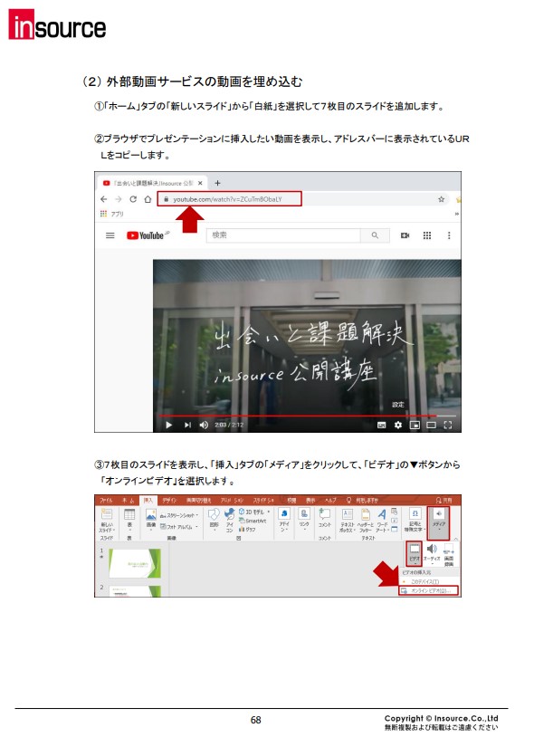This screenshot has height=756, width=534.
Task: Open the 画面切り替え ribbon tab
Action: pos(198,501)
